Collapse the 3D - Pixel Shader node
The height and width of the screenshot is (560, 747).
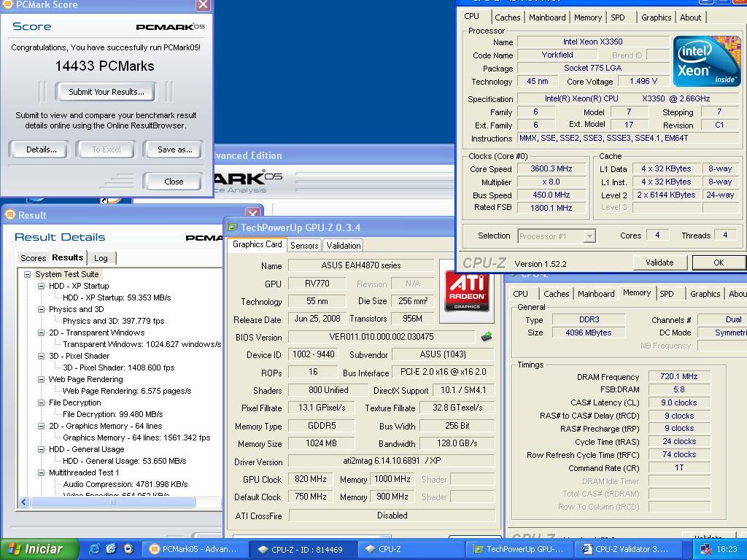point(41,356)
